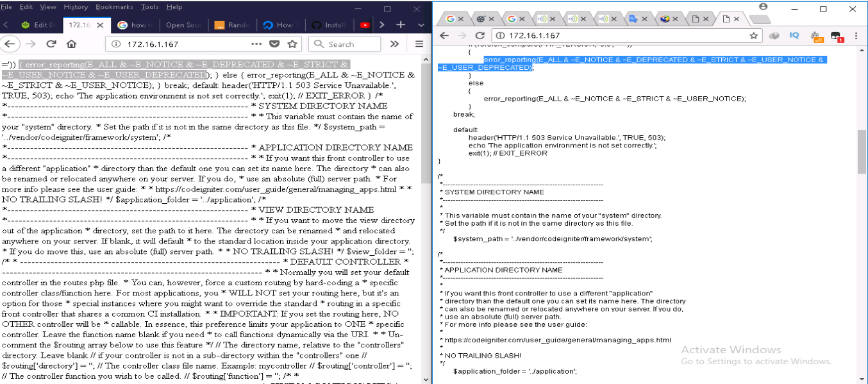Go forward in Firefox
This screenshot has height=384, width=868.
[x=31, y=44]
